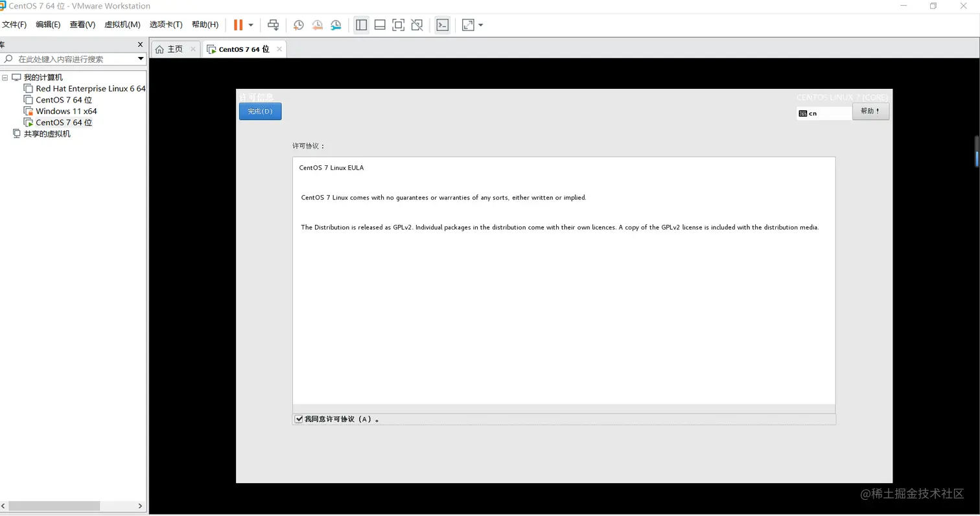Switch to the 主页 tab
This screenshot has width=980, height=516.
pos(175,49)
